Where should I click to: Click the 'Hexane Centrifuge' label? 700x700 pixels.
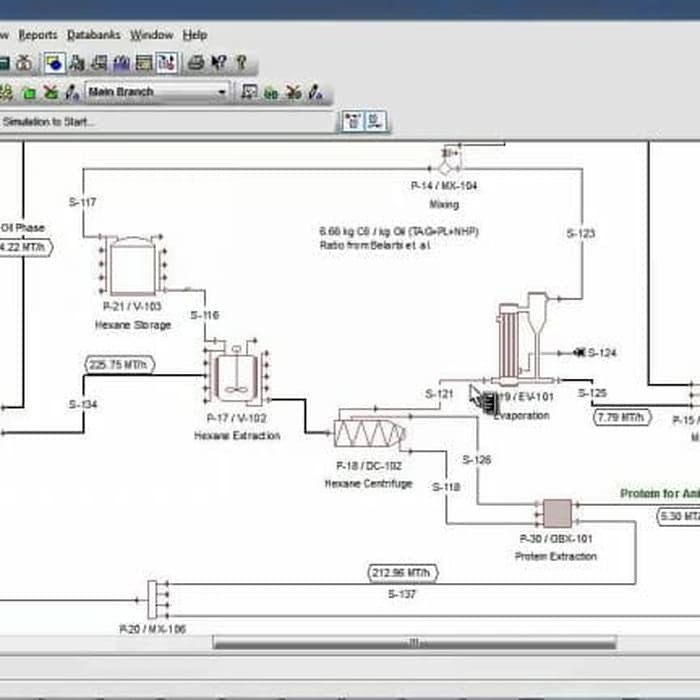(368, 483)
